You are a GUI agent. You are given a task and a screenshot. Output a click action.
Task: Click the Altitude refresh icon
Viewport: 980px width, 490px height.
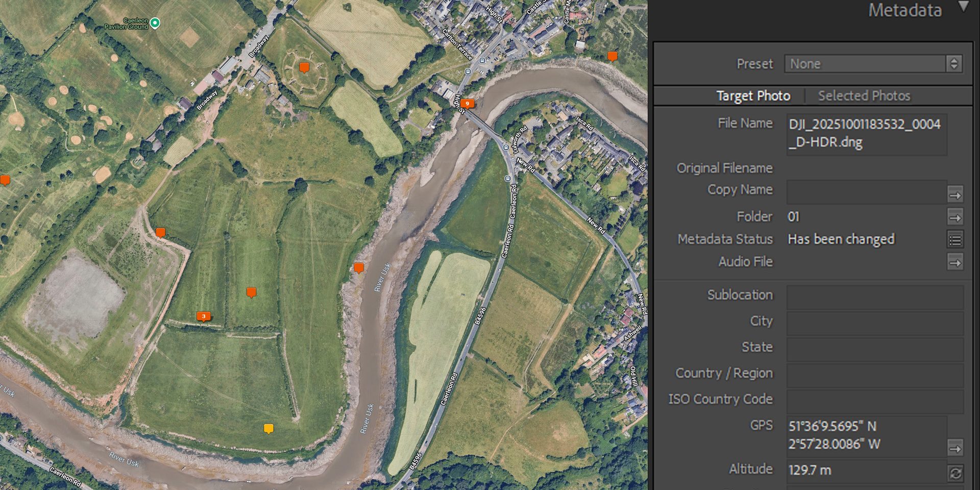coord(955,473)
